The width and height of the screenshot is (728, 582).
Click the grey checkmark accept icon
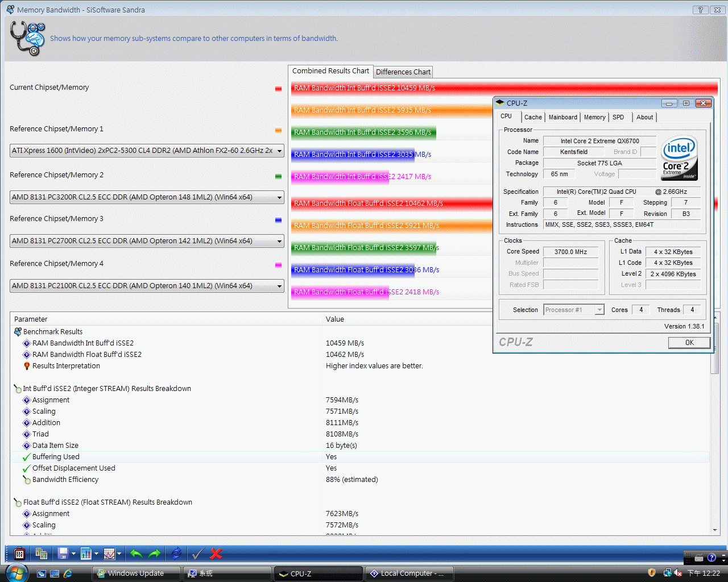point(197,554)
